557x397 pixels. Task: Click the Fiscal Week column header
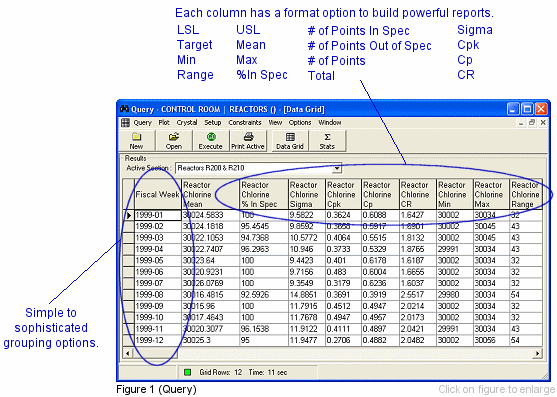point(158,194)
